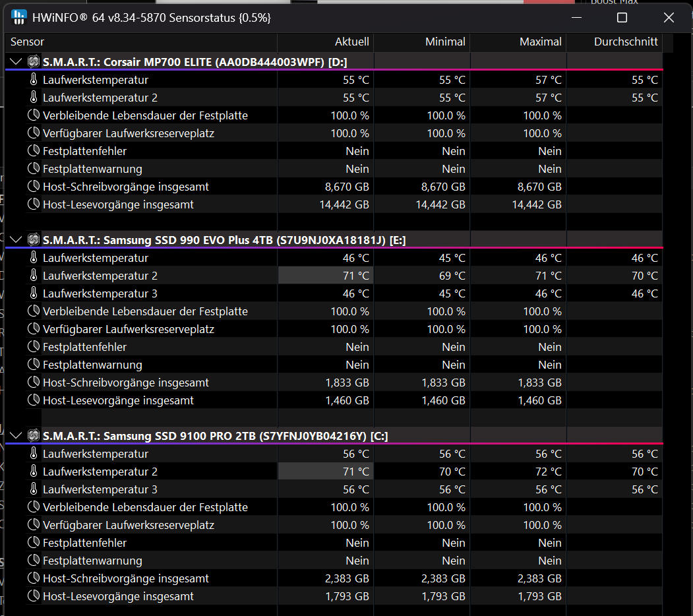Collapse the Samsung SSD 990 EVO Plus group
Screen dimensions: 693x616
pyautogui.click(x=15, y=240)
